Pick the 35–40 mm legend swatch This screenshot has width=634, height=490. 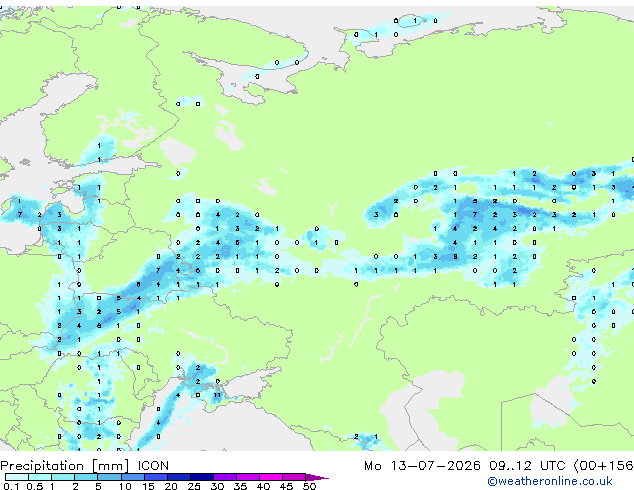point(248,477)
